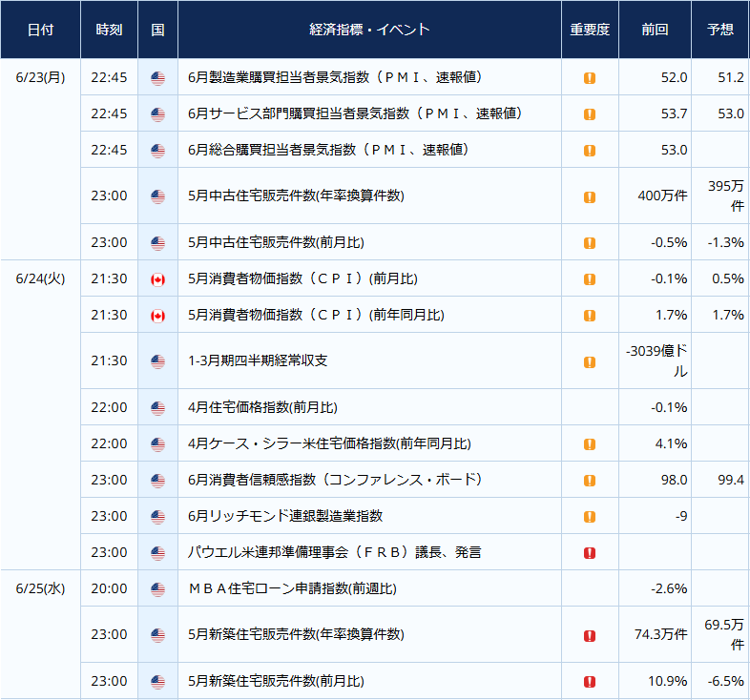750x700 pixels.
Task: Click US flag beside 6月消費者信頼感指数
Action: pos(157,481)
